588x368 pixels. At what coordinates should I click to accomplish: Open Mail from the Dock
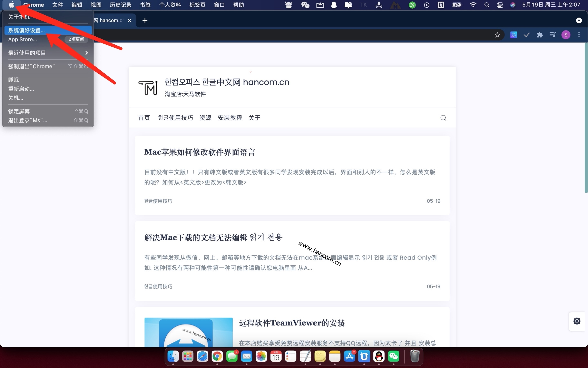(247, 357)
